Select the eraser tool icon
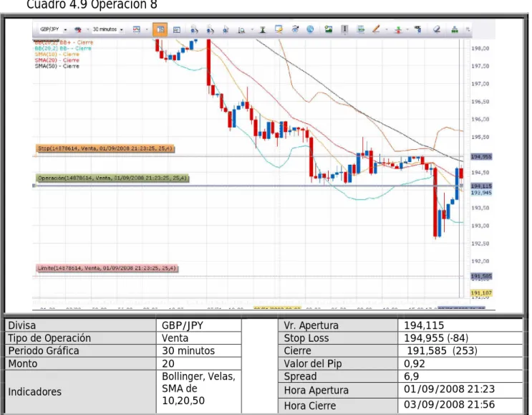The image size is (532, 415). [x=437, y=29]
